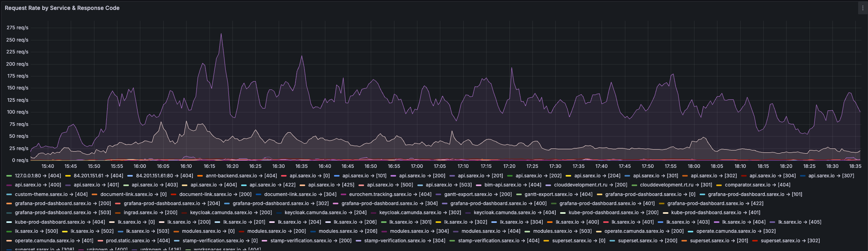Select legend entry 'modules.sarex.io → [200]'
Screen dimensions: 868x251
click(x=277, y=231)
